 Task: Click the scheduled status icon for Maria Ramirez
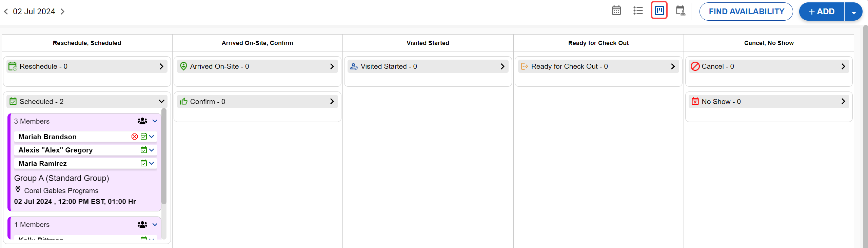tap(144, 163)
